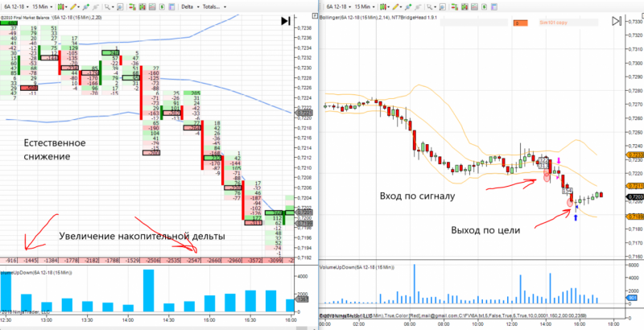This screenshot has width=644, height=330.
Task: Open zoom magnifier tool in right chart toolbar
Action: tap(430, 7)
